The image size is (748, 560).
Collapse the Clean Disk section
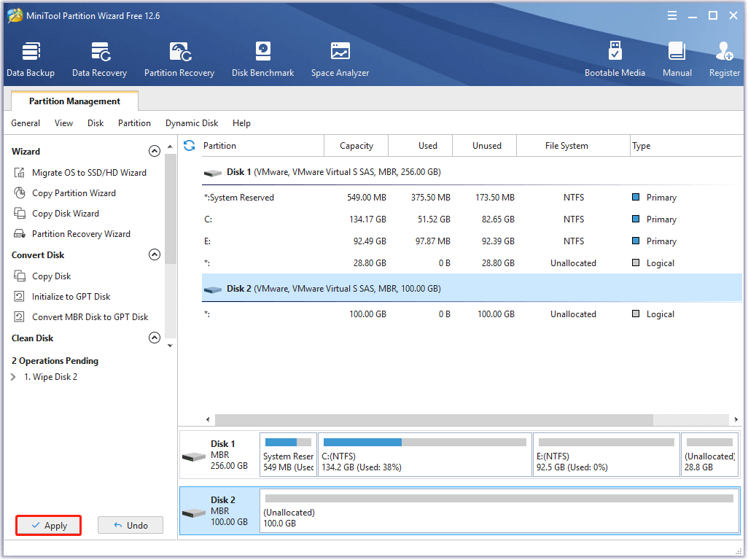pos(154,338)
